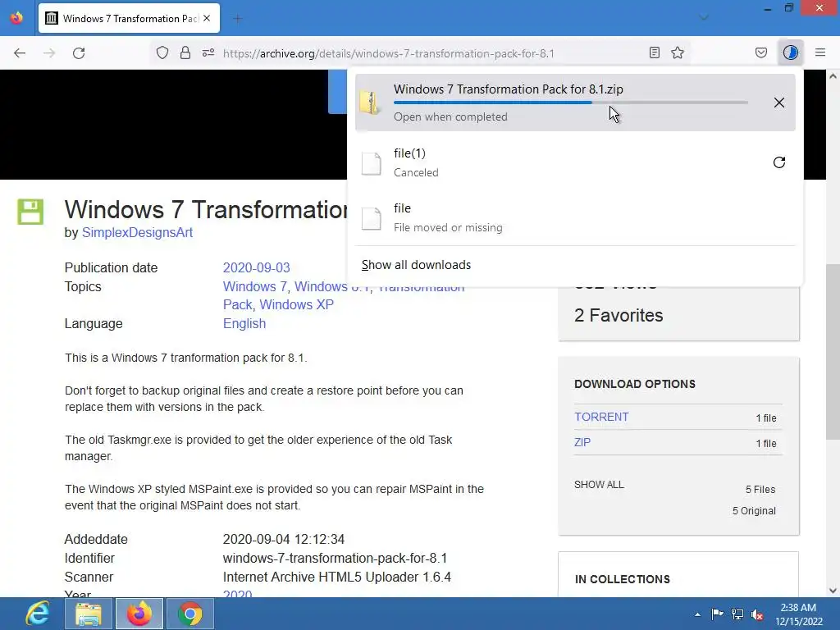Viewport: 840px width, 630px height.
Task: Retry the canceled file(1) download
Action: (779, 162)
